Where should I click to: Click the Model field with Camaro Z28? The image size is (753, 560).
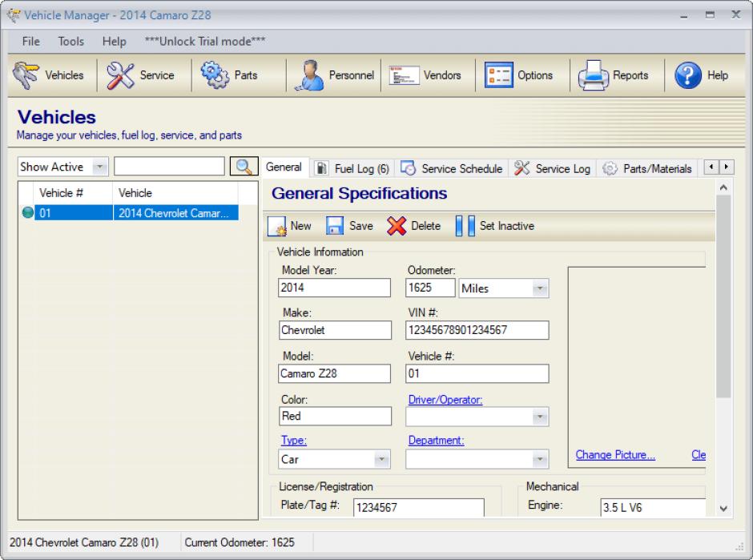tap(334, 373)
